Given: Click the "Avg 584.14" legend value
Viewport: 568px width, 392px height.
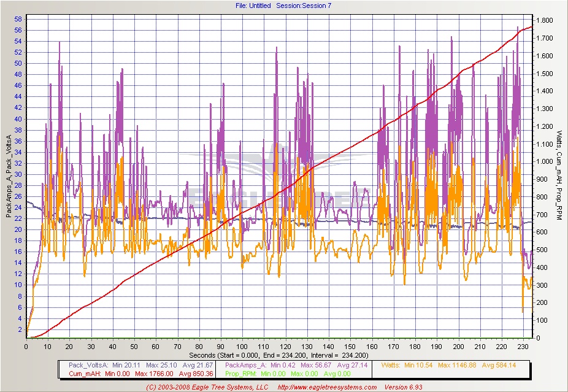Looking at the screenshot, I should tap(499, 365).
